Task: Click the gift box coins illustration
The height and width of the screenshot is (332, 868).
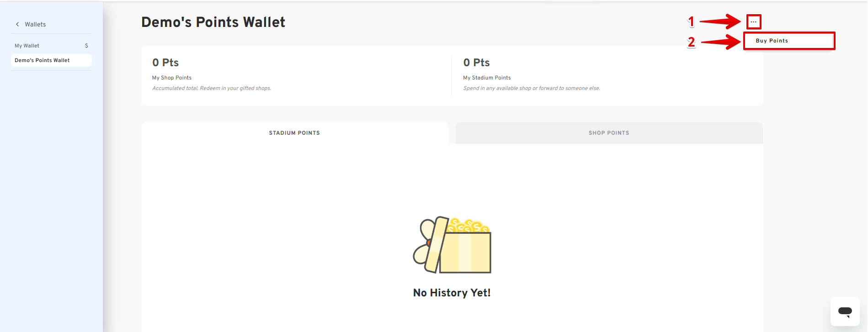Action: pyautogui.click(x=452, y=245)
